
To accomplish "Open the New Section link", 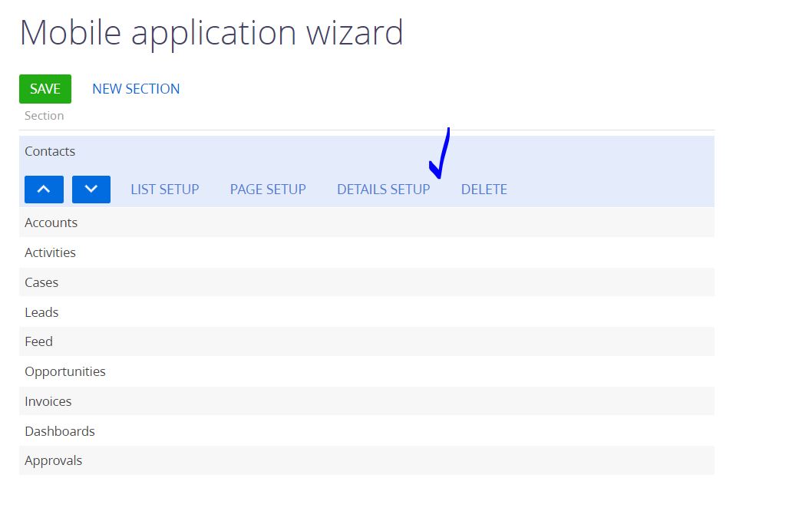I will [x=136, y=89].
